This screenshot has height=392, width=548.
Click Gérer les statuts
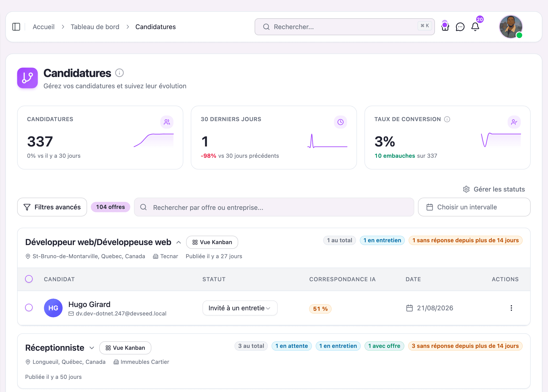(x=494, y=189)
